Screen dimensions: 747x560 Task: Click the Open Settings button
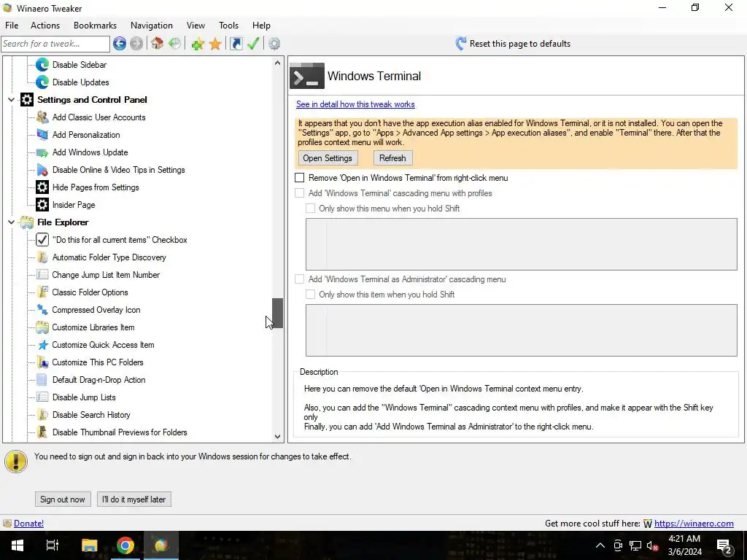click(328, 158)
